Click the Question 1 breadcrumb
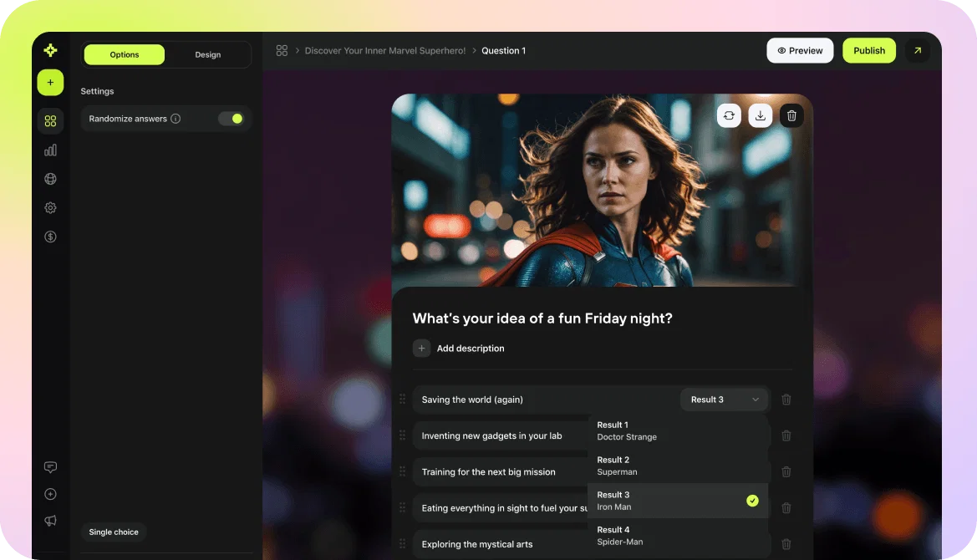The width and height of the screenshot is (977, 560). [x=503, y=50]
